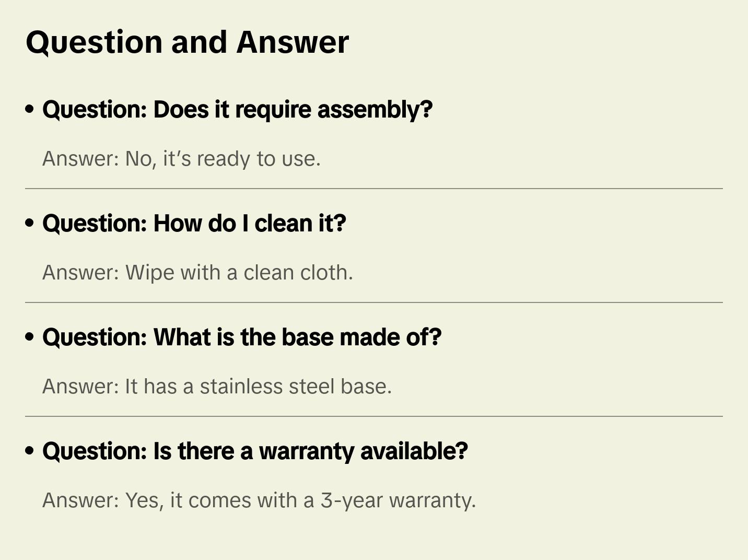Click the divider line below the cleaning answer
This screenshot has height=560, width=748.
point(374,302)
